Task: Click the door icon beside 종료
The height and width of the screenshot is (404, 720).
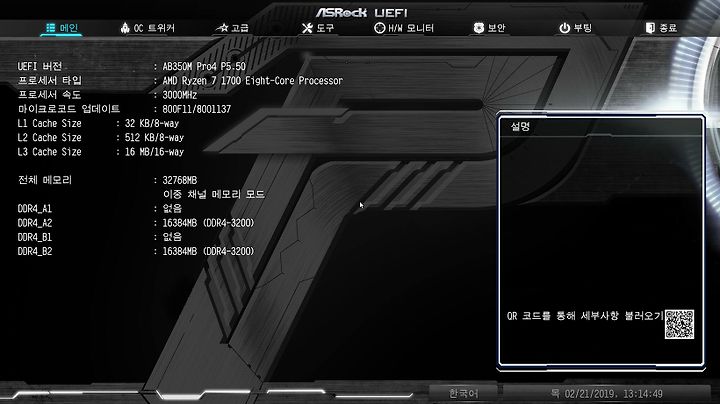Action: click(650, 28)
